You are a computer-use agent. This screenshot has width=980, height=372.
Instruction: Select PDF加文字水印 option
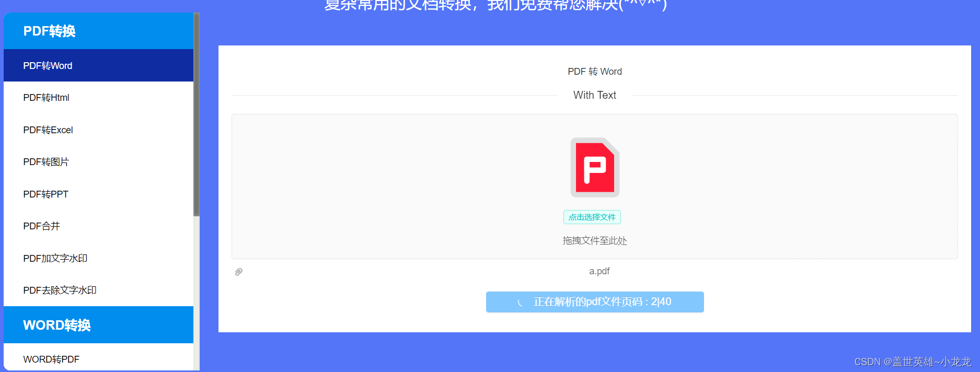(98, 258)
